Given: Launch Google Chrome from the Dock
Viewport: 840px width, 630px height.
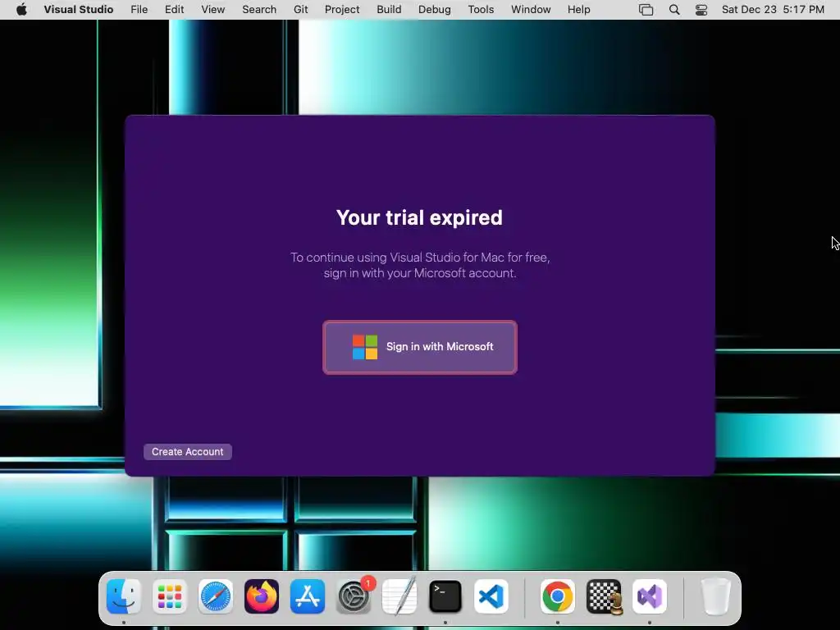Looking at the screenshot, I should (x=558, y=596).
